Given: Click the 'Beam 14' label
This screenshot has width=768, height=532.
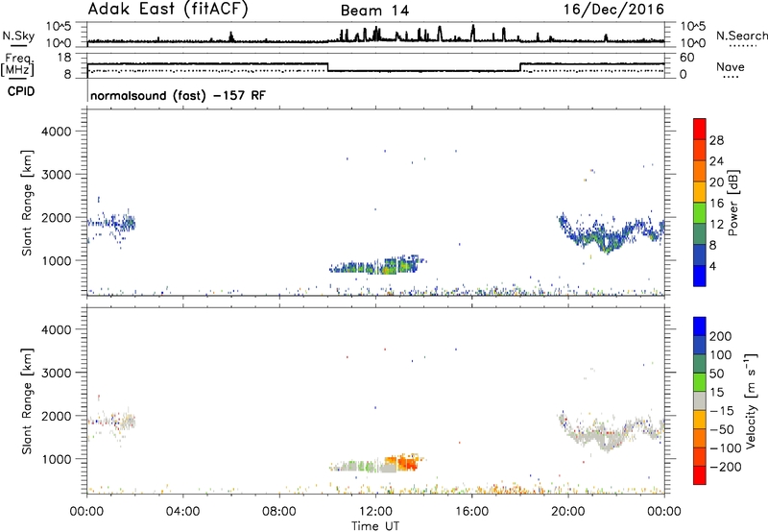Looking at the screenshot, I should (374, 11).
